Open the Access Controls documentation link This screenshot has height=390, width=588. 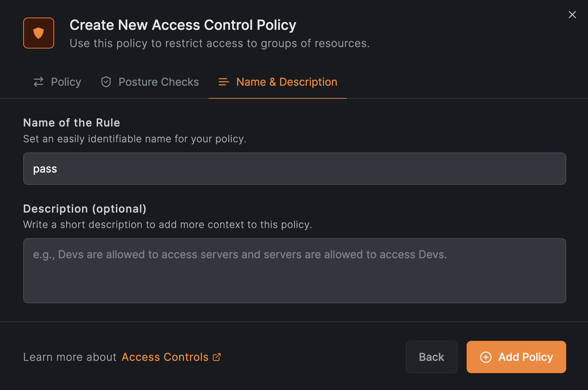pos(165,357)
